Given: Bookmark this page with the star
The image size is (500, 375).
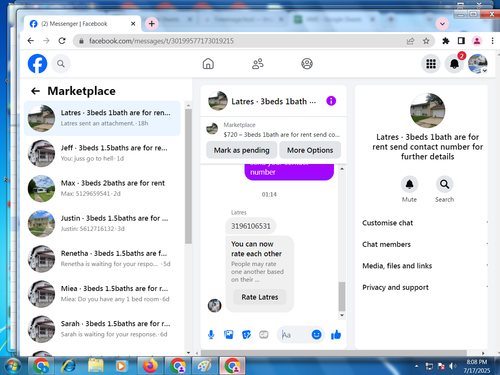Looking at the screenshot, I should click(426, 41).
